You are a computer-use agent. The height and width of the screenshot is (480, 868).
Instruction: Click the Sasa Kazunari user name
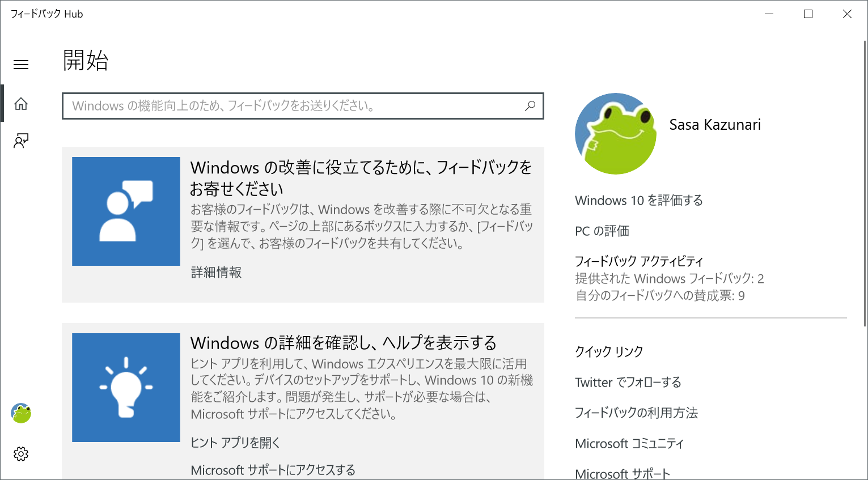click(x=715, y=125)
